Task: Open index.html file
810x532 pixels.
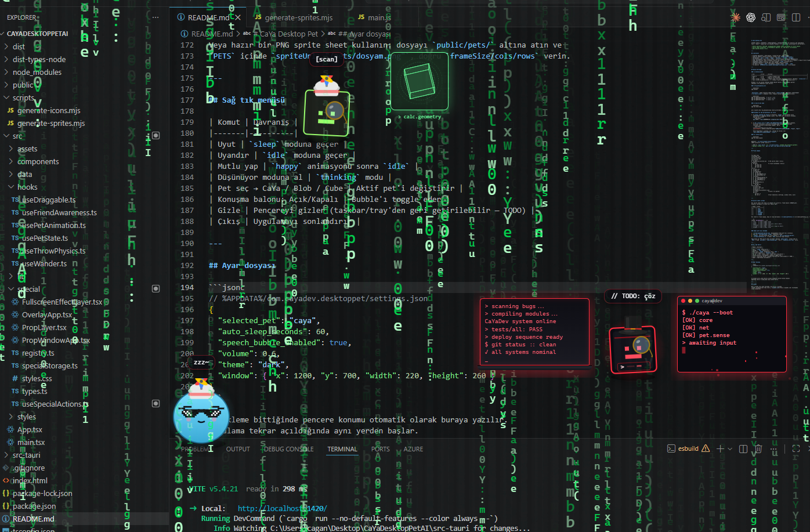Action: pyautogui.click(x=30, y=480)
